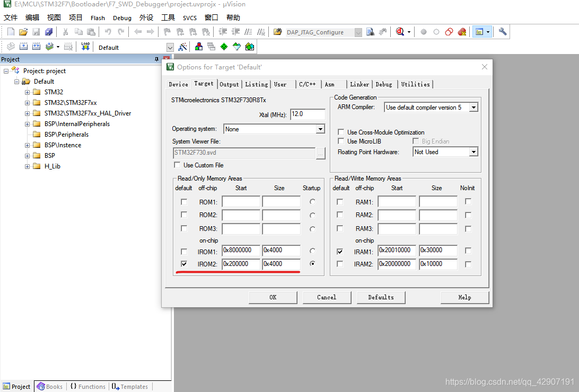This screenshot has width=579, height=392.
Task: Open the Default target selection dropdown
Action: (170, 48)
